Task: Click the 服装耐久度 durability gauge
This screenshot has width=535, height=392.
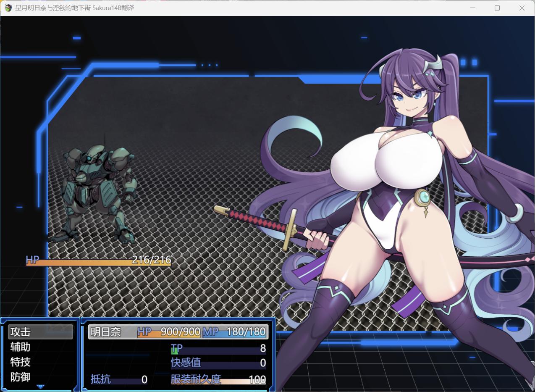Action: pos(218,379)
